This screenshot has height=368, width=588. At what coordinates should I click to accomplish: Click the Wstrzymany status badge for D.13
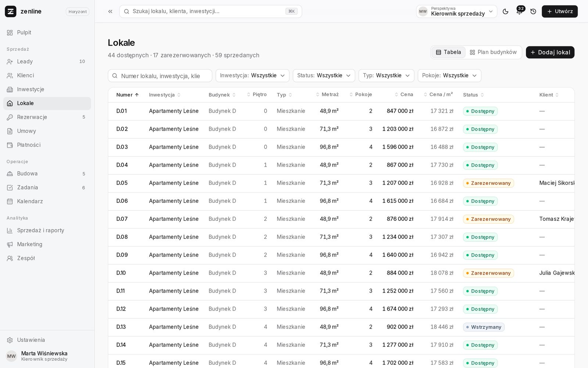pos(484,327)
